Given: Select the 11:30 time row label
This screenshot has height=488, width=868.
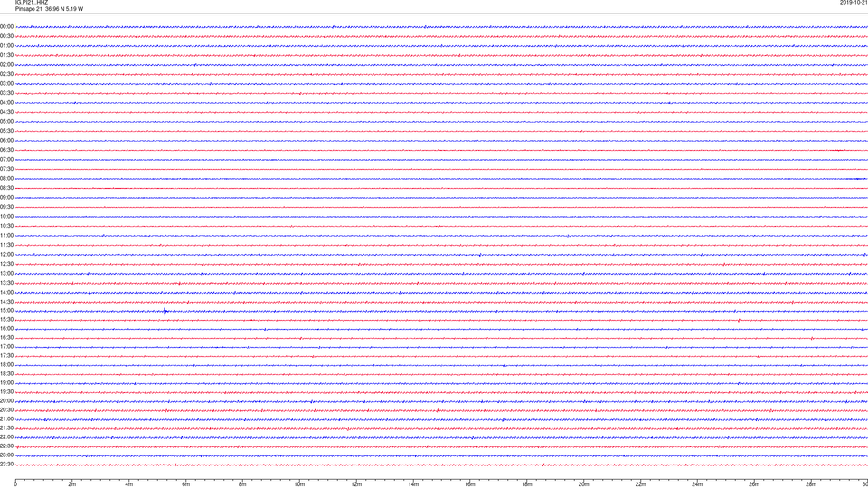Looking at the screenshot, I should pyautogui.click(x=6, y=245).
